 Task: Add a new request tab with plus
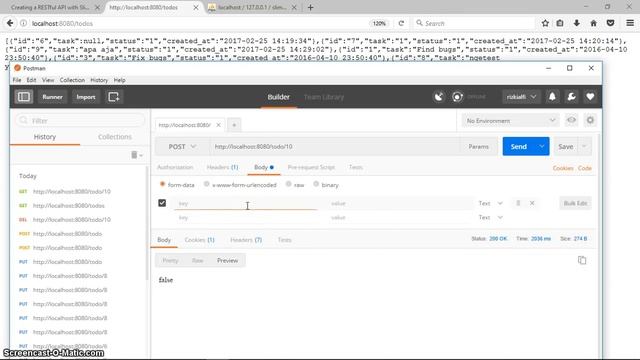pyautogui.click(x=234, y=125)
